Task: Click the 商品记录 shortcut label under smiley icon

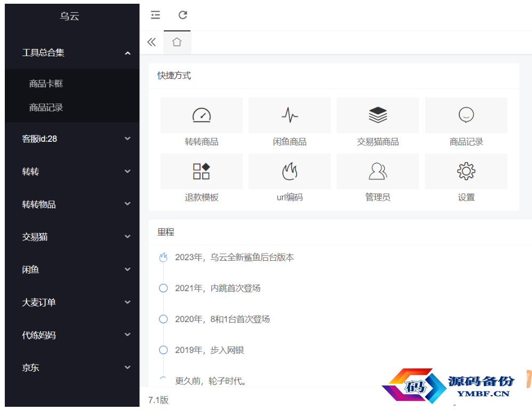Action: 466,142
